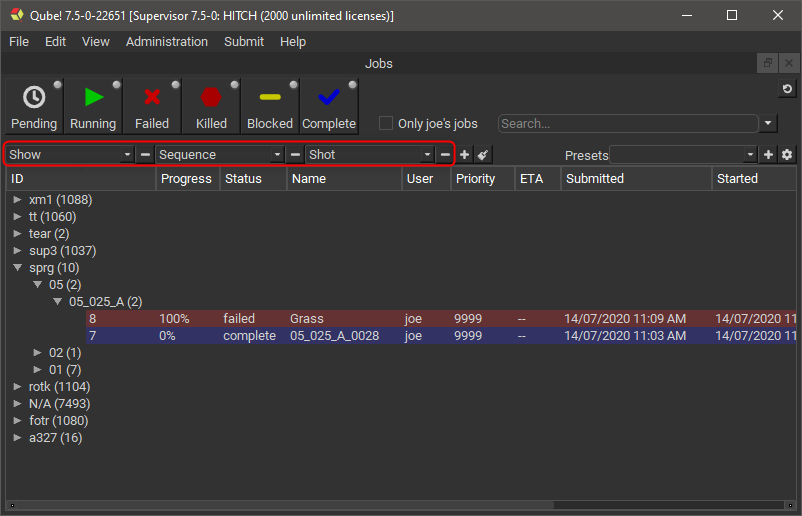Screen dimensions: 802x516
Task: Click the Pending jobs clock icon
Action: click(34, 98)
